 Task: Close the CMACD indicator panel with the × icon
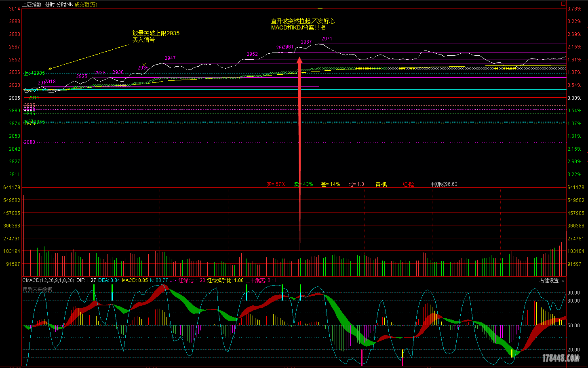pyautogui.click(x=563, y=280)
